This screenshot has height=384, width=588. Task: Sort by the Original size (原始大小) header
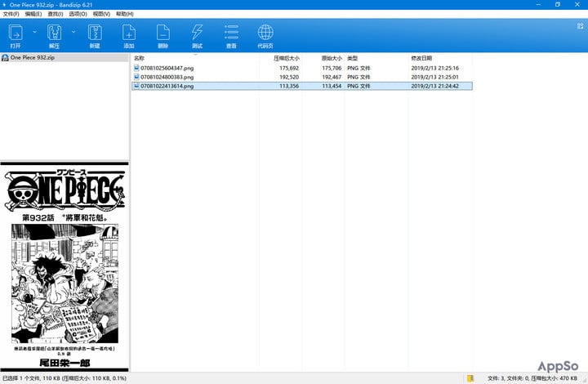(x=323, y=58)
